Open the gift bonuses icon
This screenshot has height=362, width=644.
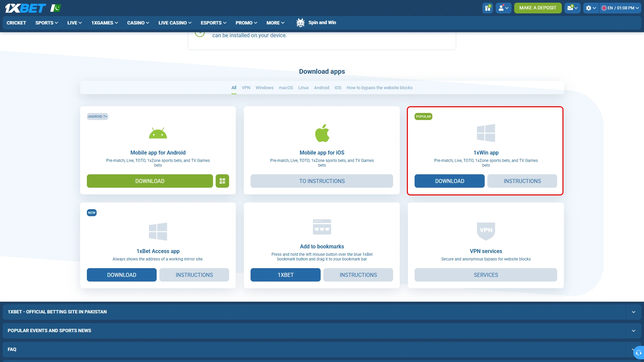point(488,8)
